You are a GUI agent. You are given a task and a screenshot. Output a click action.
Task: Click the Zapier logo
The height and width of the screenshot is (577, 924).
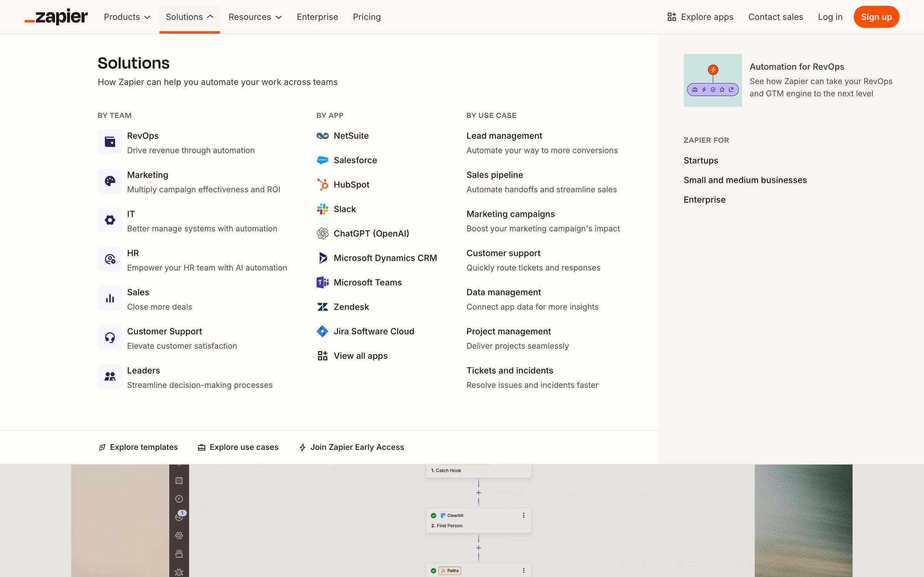[56, 17]
